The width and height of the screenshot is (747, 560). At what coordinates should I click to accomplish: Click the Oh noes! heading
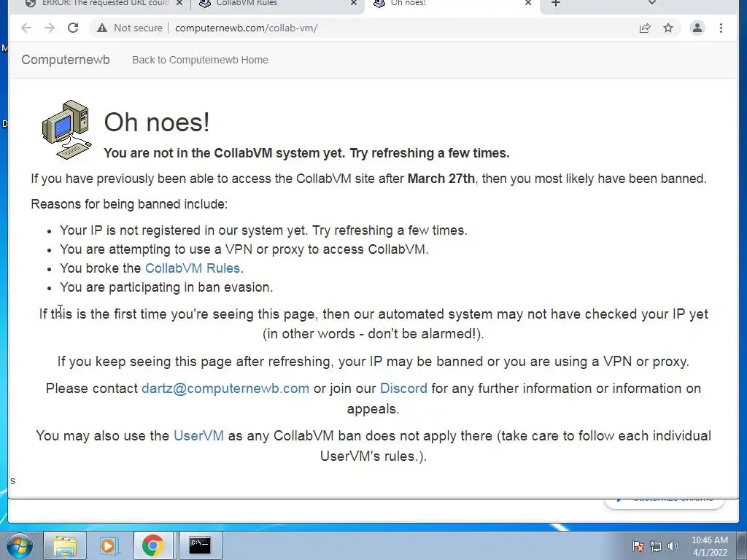tap(157, 122)
